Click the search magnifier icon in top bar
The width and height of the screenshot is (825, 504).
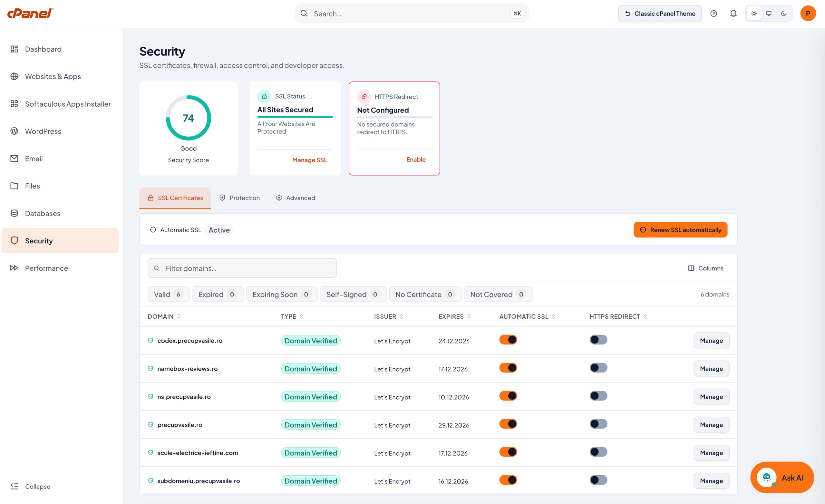[x=304, y=14]
